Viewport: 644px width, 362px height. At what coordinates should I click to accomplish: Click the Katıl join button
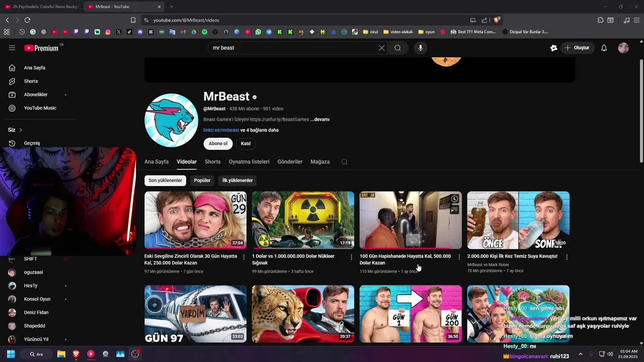click(x=246, y=144)
